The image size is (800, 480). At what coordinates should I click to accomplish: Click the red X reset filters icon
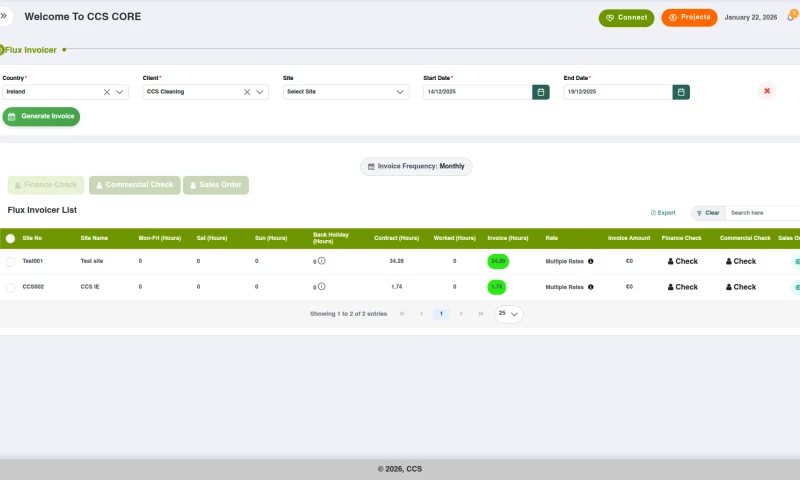(x=767, y=91)
